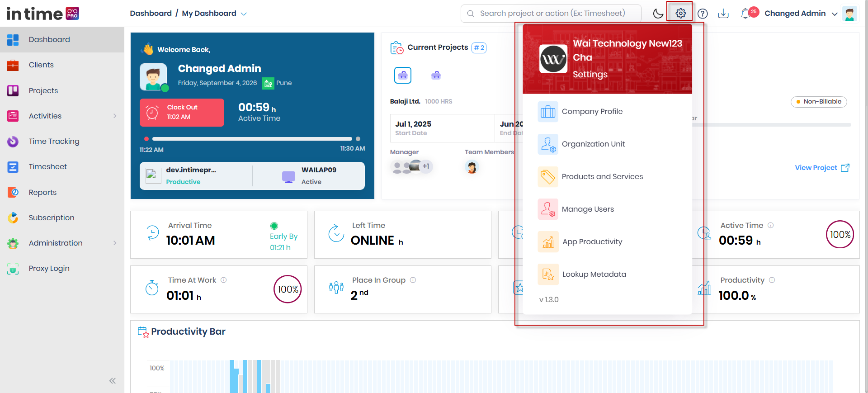The height and width of the screenshot is (393, 868).
Task: Expand the Activities sidebar submenu arrow
Action: point(115,116)
